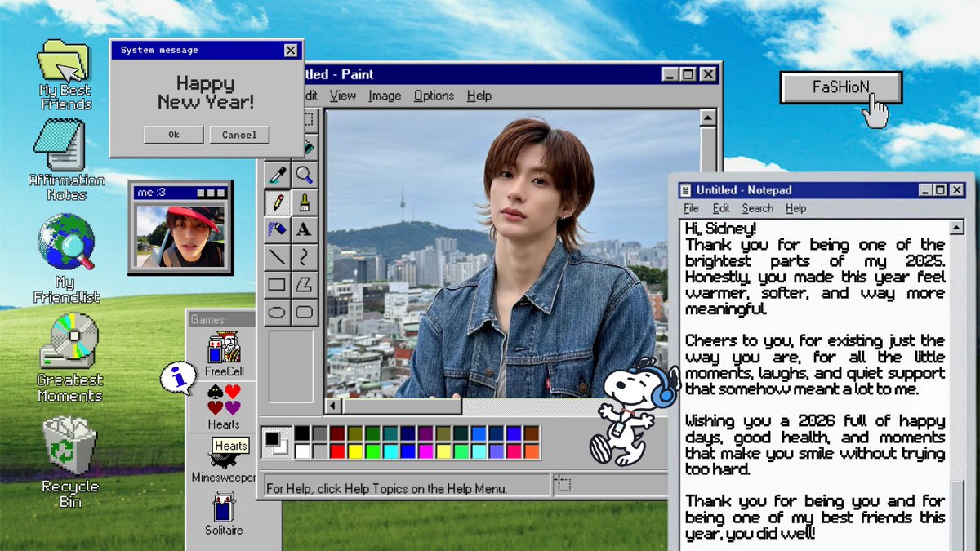Click Ok in the System message dialog
This screenshot has height=551, width=980.
pyautogui.click(x=173, y=135)
